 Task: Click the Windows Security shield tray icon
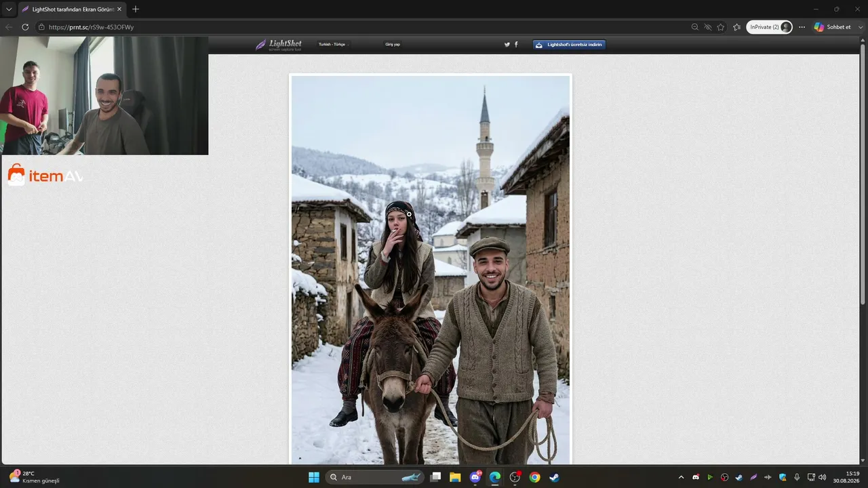click(x=783, y=477)
